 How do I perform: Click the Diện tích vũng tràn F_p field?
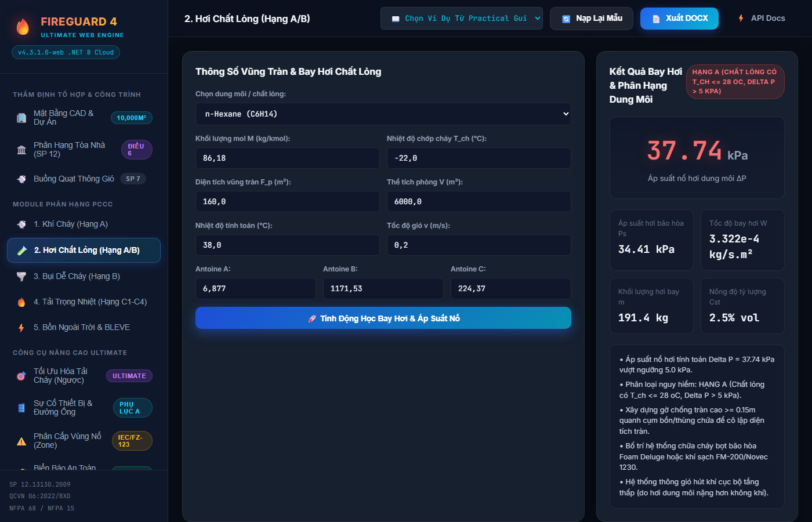coord(288,201)
